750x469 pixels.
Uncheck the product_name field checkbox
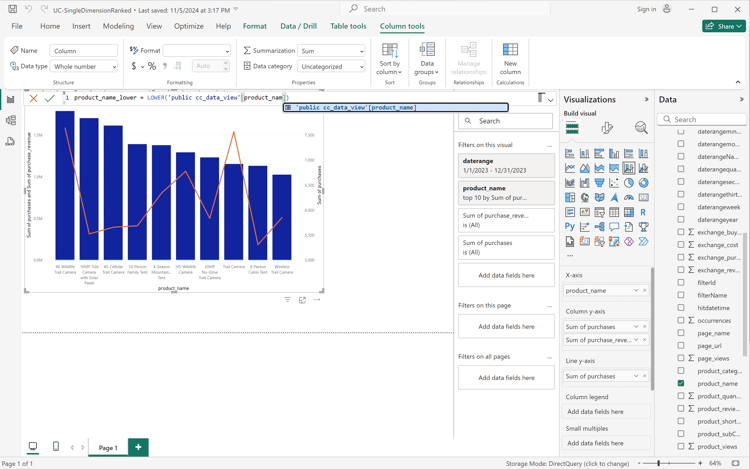click(681, 383)
